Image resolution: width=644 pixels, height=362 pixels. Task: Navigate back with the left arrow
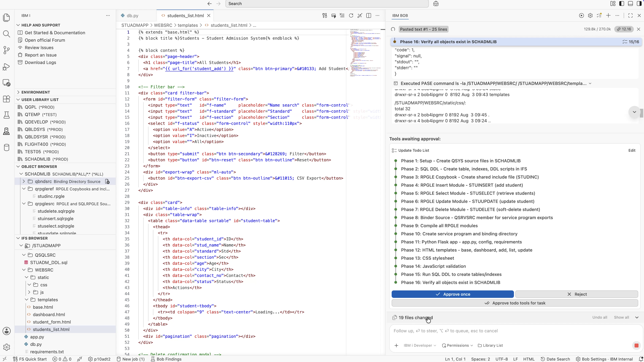[209, 4]
